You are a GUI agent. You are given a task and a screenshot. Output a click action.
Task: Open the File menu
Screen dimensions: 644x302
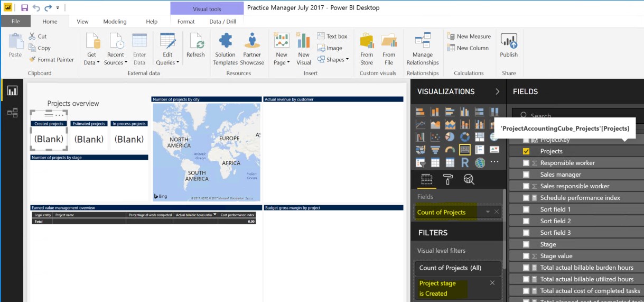coord(15,22)
